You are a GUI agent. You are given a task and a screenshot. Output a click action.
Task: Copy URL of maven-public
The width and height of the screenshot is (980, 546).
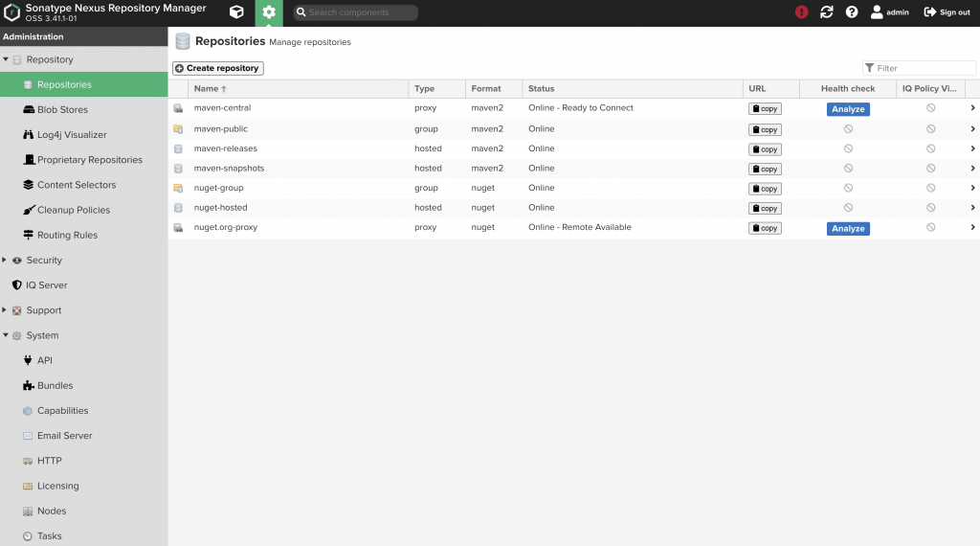click(x=765, y=130)
